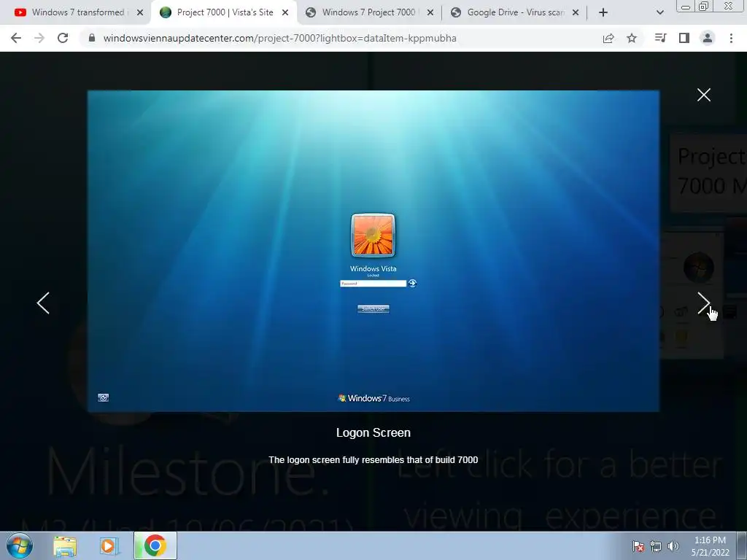Screen dimensions: 747x560
Task: Share this page icon in address bar
Action: [x=608, y=38]
